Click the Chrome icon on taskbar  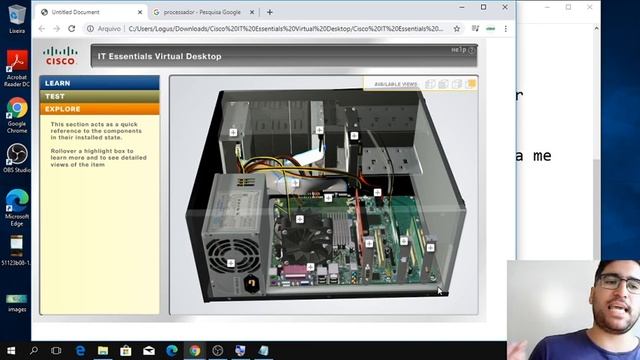[195, 351]
